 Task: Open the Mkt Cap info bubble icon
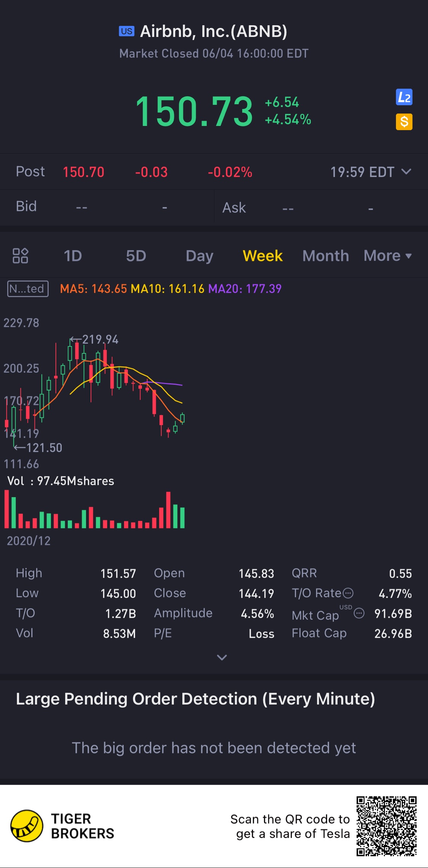point(359,613)
